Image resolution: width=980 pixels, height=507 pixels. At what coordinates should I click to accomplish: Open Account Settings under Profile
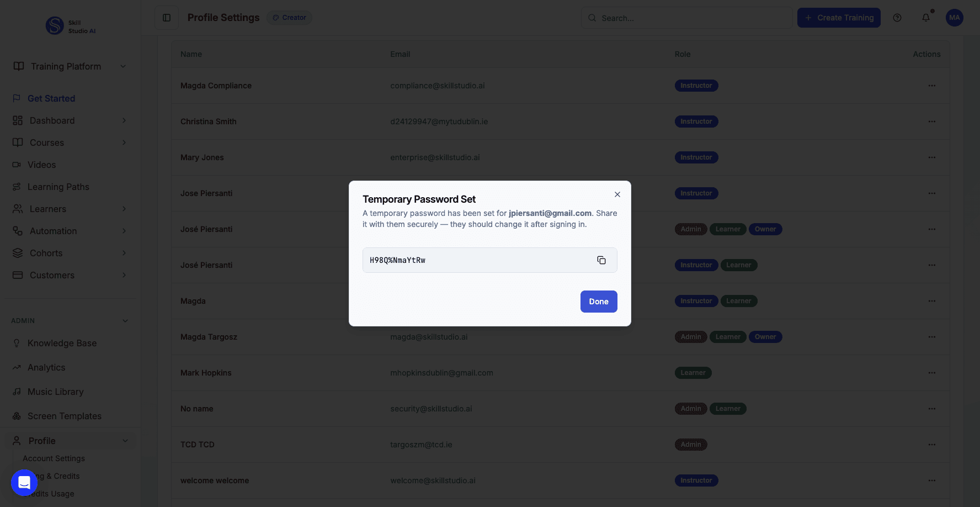click(x=54, y=458)
